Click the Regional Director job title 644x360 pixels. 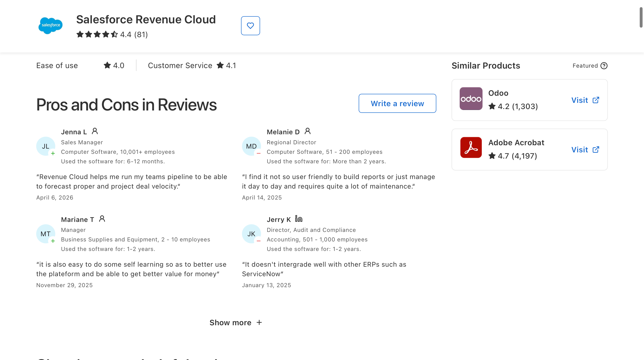pyautogui.click(x=292, y=142)
